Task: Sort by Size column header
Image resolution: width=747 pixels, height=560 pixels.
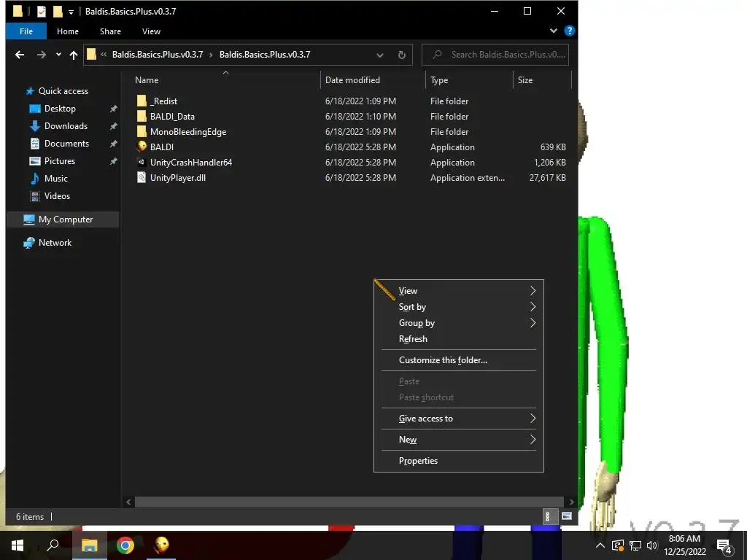Action: tap(542, 80)
